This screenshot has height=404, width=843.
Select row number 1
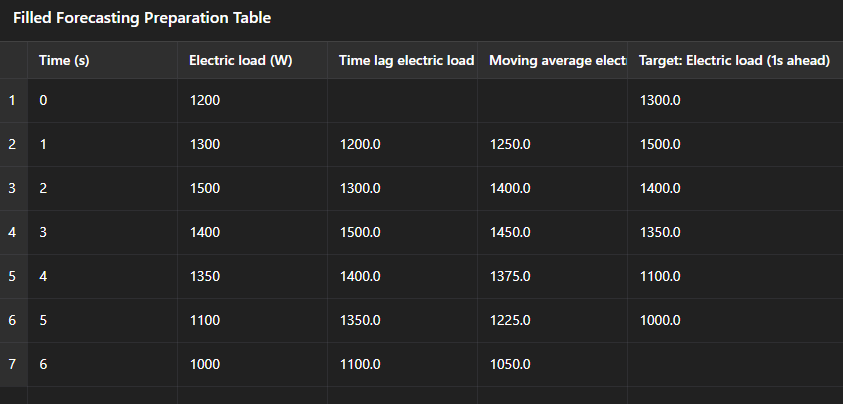pos(13,101)
